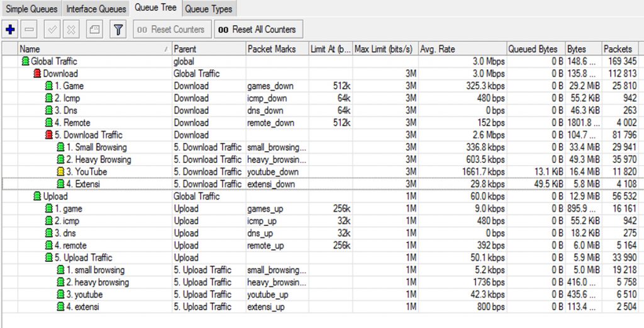Screen dimensions: 644x328
Task: Click the Limit At column header
Action: 331,49
